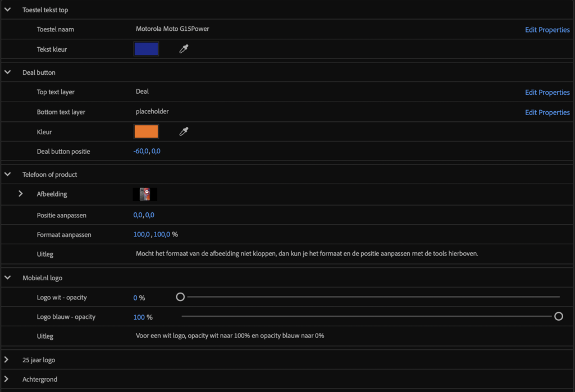Screen dimensions: 575x392
Task: Expand the 25 jaar logo group
Action: pyautogui.click(x=7, y=359)
